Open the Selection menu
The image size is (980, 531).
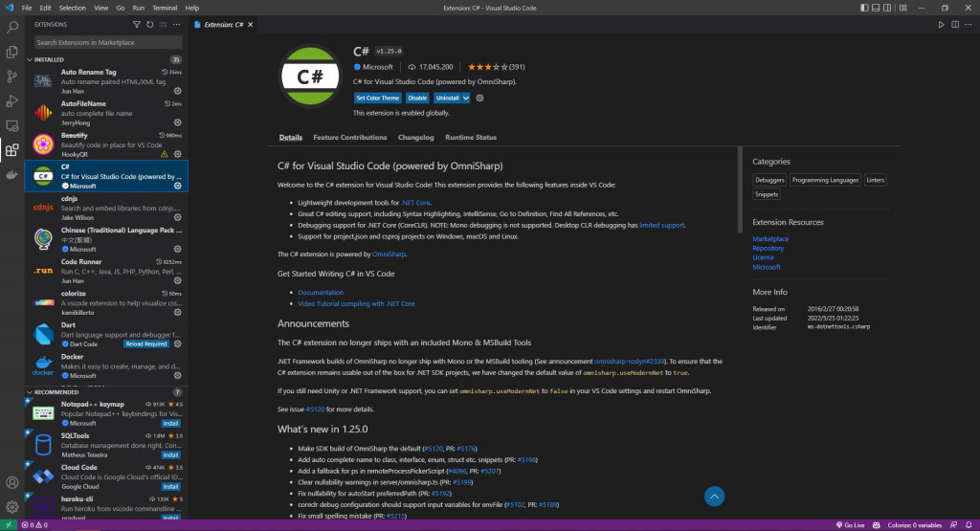tap(73, 8)
